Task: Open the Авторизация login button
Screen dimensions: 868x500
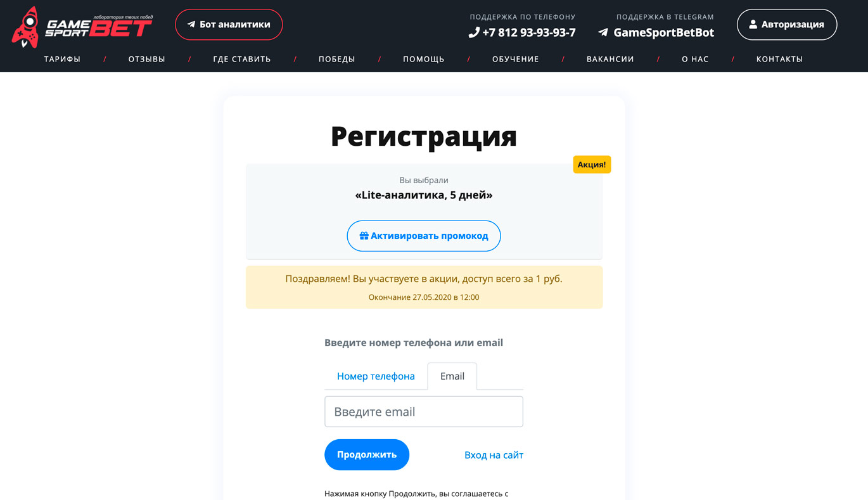Action: coord(787,25)
